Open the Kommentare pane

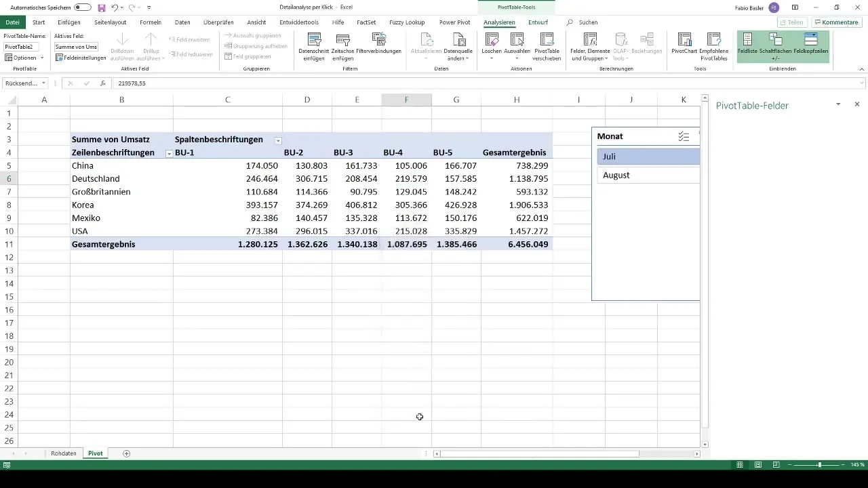point(835,22)
